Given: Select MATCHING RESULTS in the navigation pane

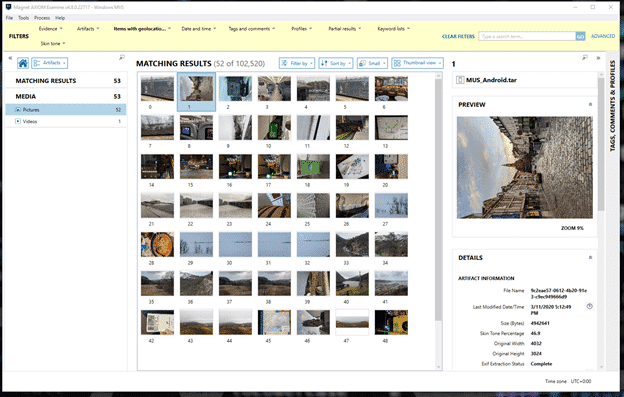Looking at the screenshot, I should 66,81.
